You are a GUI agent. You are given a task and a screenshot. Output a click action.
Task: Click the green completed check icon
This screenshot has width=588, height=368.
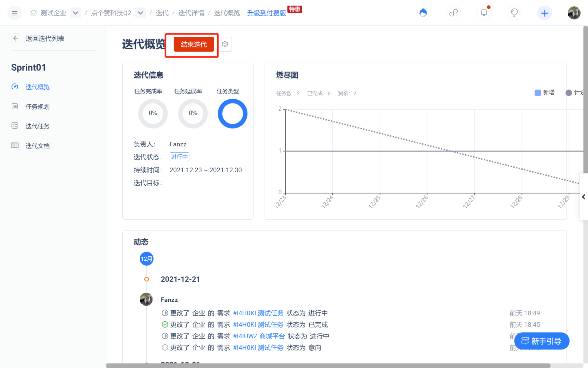coord(165,324)
